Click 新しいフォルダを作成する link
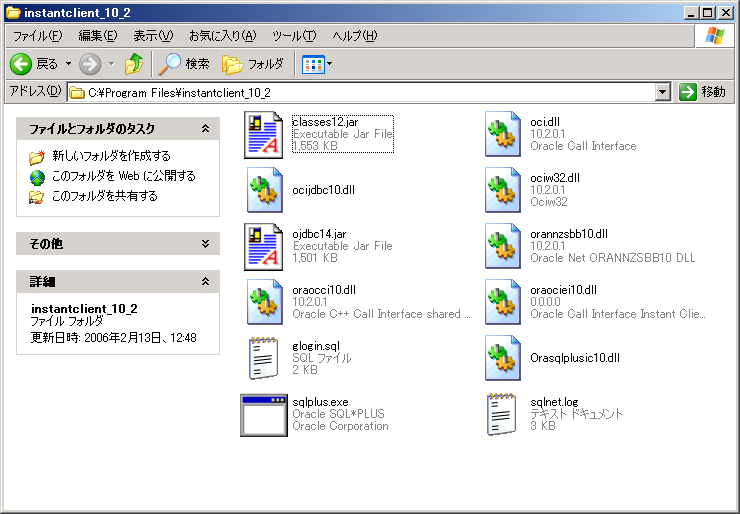This screenshot has height=514, width=740. (x=111, y=156)
